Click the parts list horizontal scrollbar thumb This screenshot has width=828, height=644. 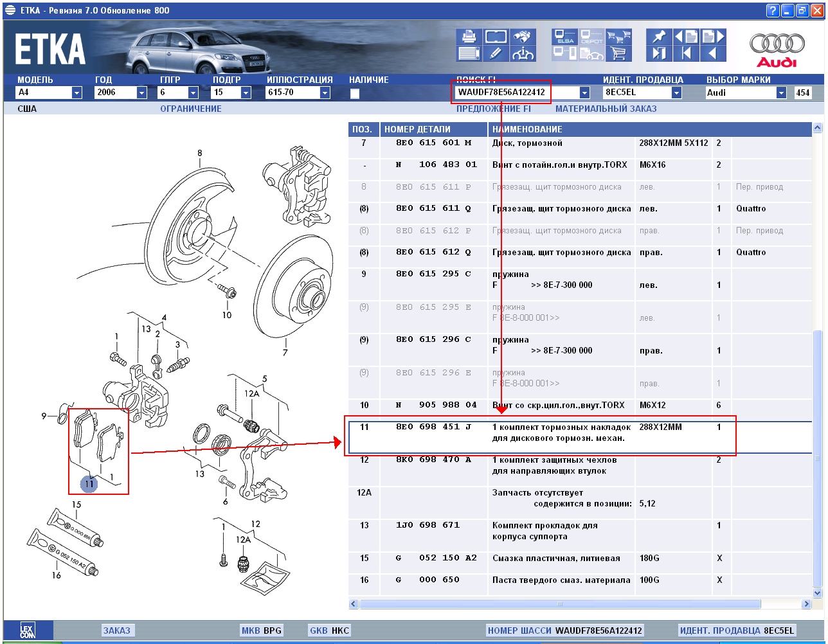560,604
